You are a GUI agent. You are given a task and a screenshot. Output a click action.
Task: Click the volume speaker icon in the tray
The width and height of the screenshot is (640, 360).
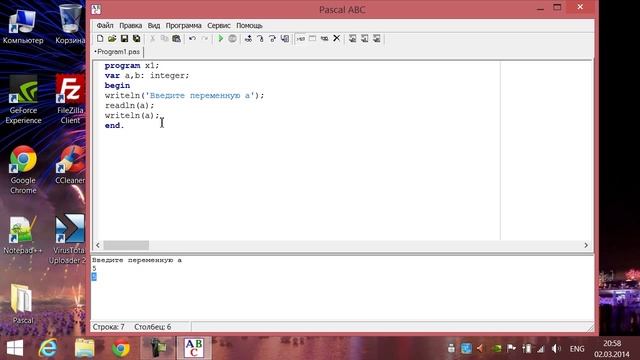tap(556, 349)
